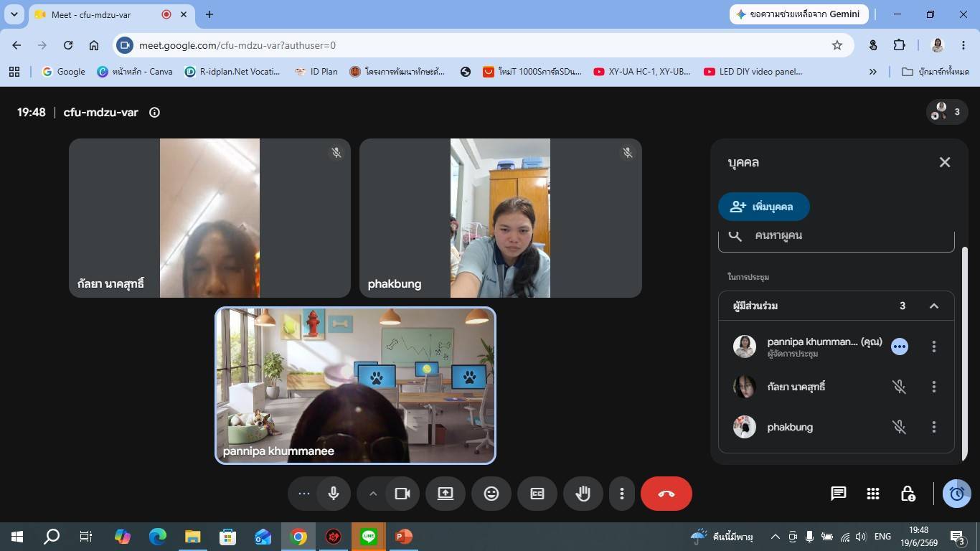The image size is (980, 551).
Task: Click muted microphone icon for กัลยา นาคสุทธิ์ in list
Action: pyautogui.click(x=899, y=387)
